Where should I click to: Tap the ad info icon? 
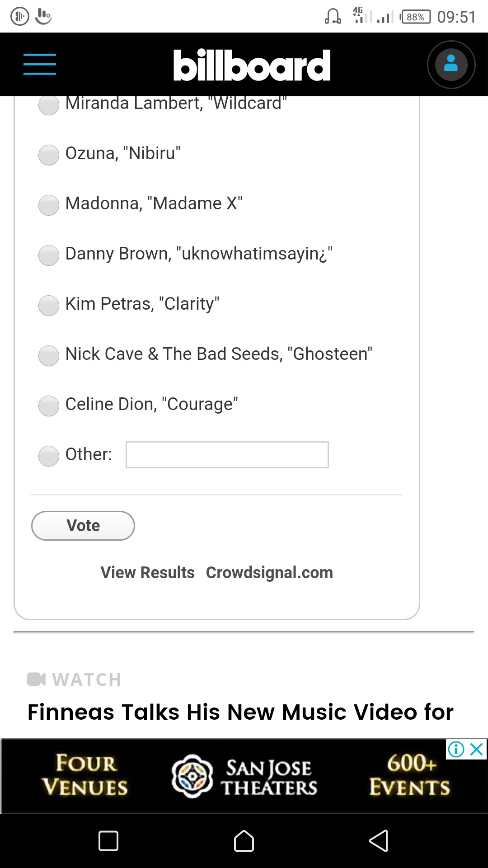456,750
